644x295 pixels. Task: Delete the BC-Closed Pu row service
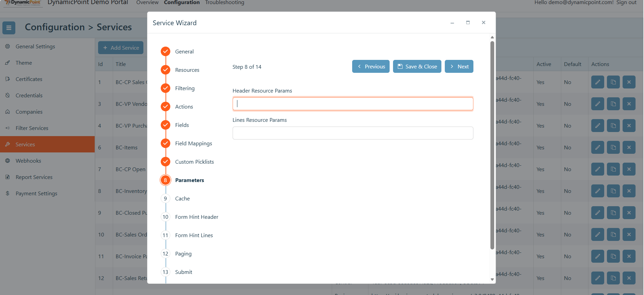[629, 213]
